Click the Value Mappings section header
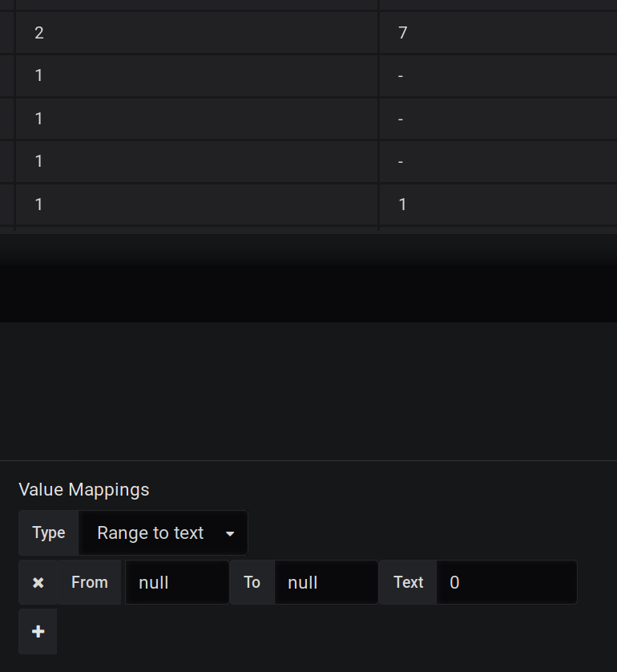Image resolution: width=617 pixels, height=672 pixels. (x=83, y=489)
